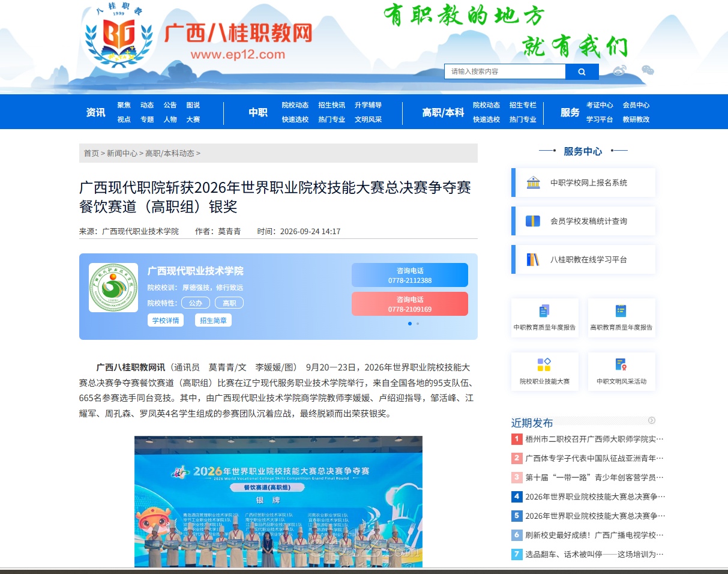Click 新闻中心 in the breadcrumb
728x574 pixels.
pyautogui.click(x=122, y=153)
